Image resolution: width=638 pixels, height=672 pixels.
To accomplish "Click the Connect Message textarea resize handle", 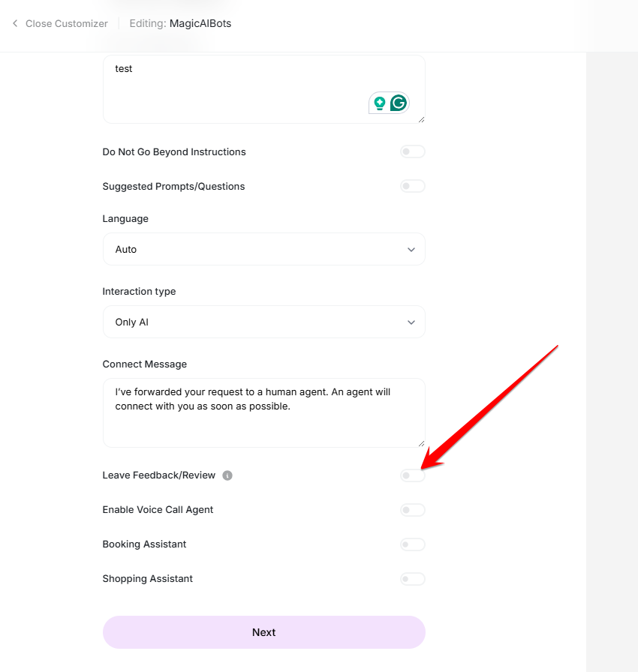I will [421, 443].
